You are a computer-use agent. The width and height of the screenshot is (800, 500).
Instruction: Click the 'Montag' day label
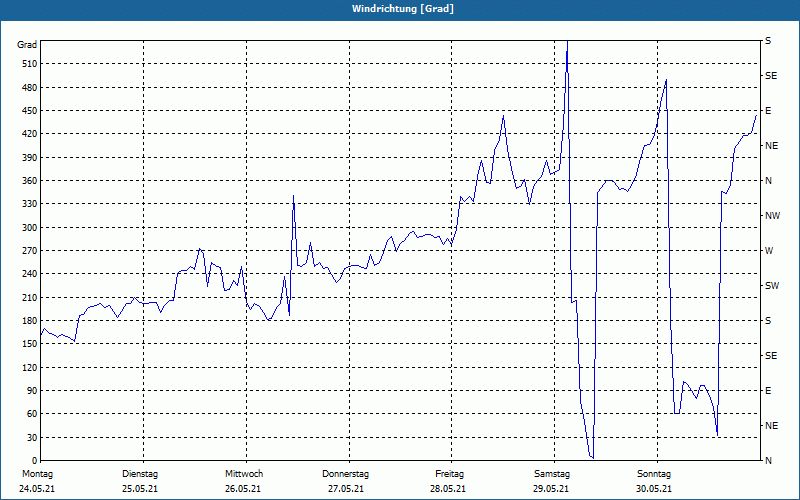point(37,474)
